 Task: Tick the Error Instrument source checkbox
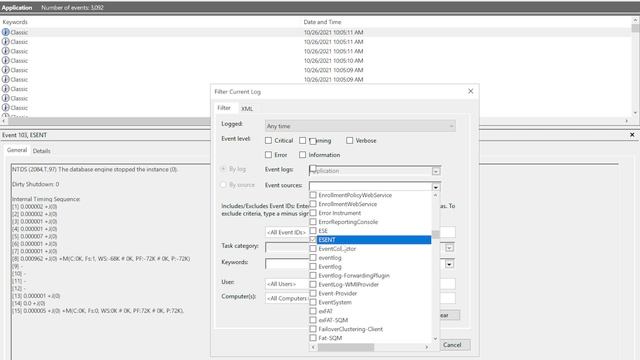313,213
